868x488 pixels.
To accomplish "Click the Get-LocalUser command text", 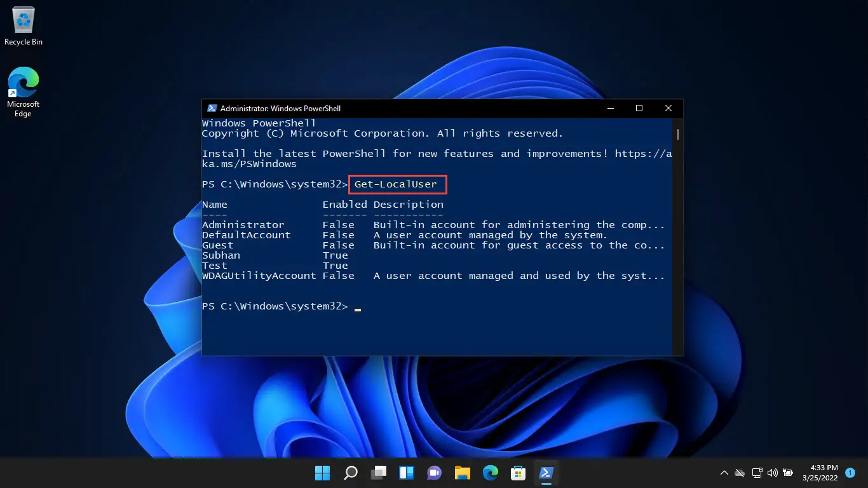I will [x=396, y=184].
